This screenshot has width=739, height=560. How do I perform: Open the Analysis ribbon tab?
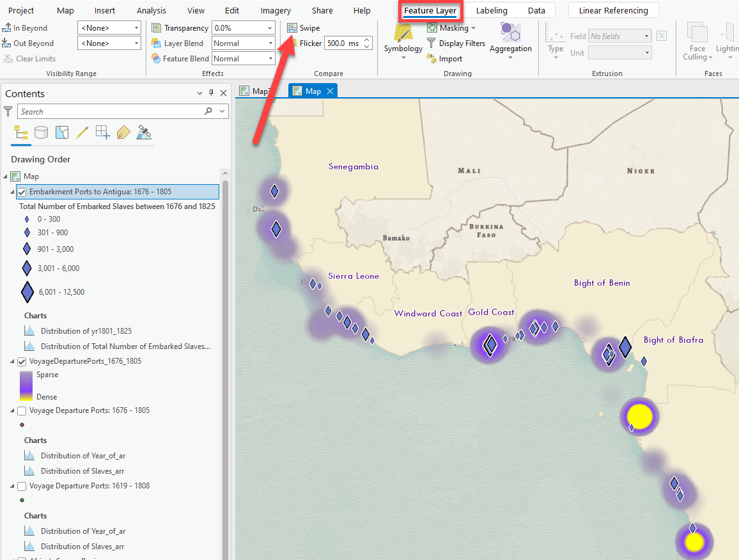click(x=152, y=11)
